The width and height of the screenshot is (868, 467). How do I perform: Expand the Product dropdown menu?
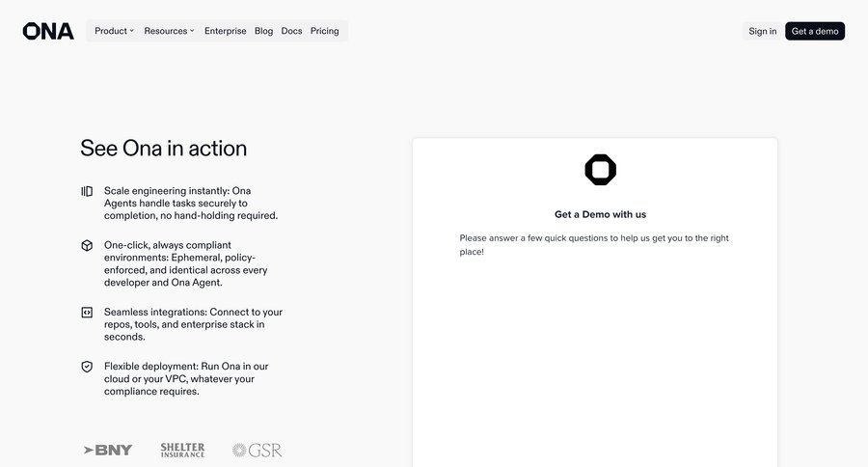tap(114, 31)
